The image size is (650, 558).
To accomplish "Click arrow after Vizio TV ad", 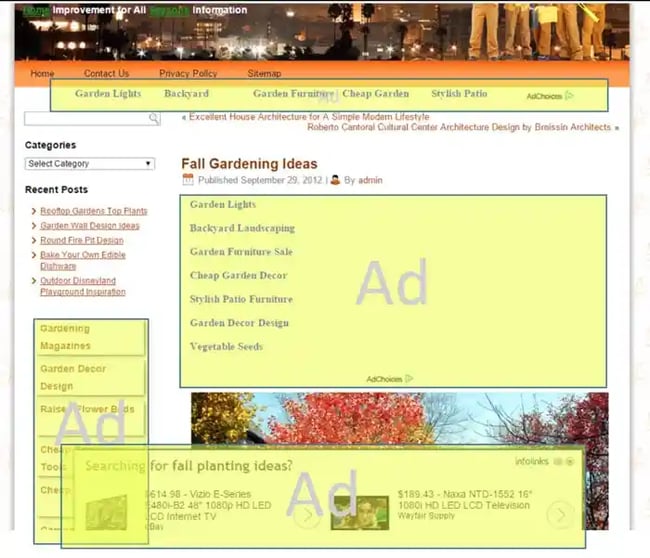I will [307, 515].
